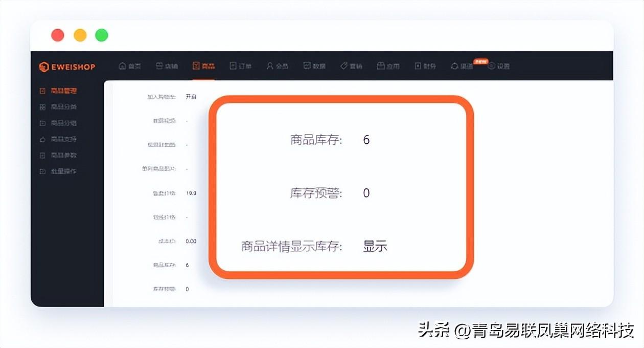Click the 开启 value beside 加入购物车
644x348 pixels.
coord(191,97)
